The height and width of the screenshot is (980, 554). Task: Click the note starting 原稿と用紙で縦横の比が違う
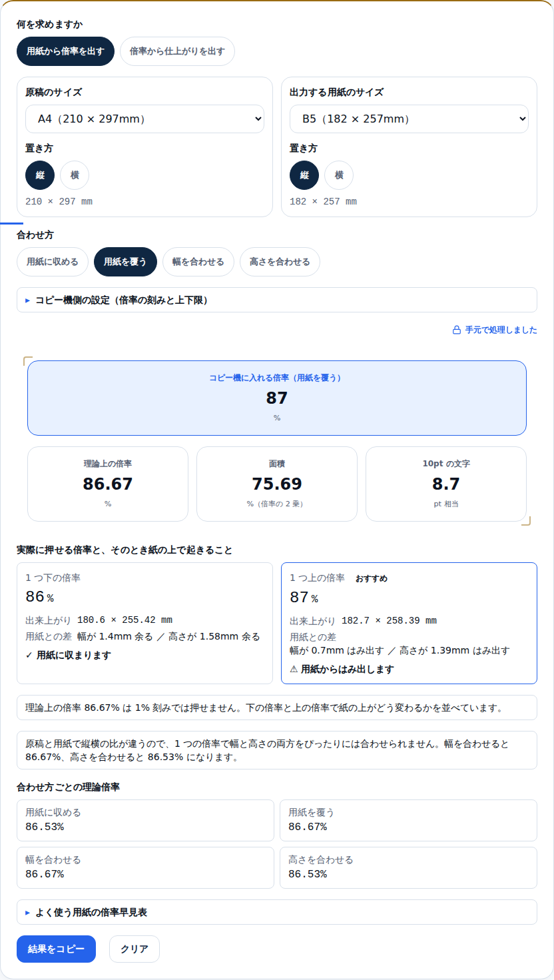277,750
